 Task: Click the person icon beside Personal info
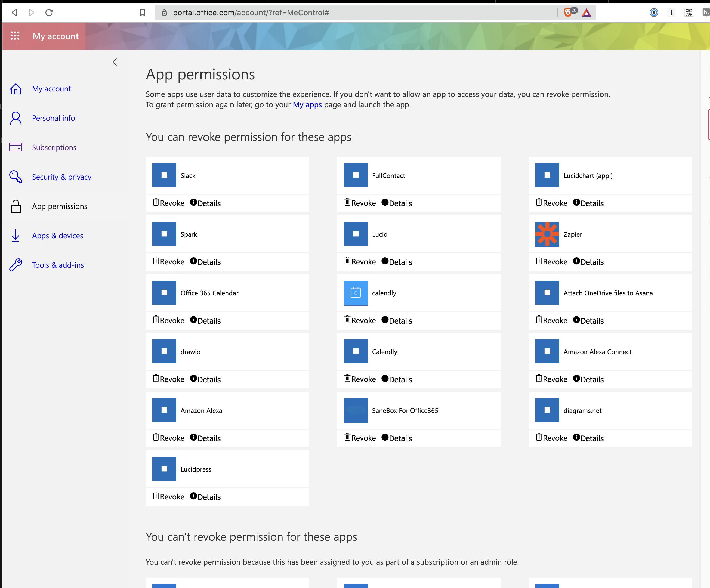point(16,118)
